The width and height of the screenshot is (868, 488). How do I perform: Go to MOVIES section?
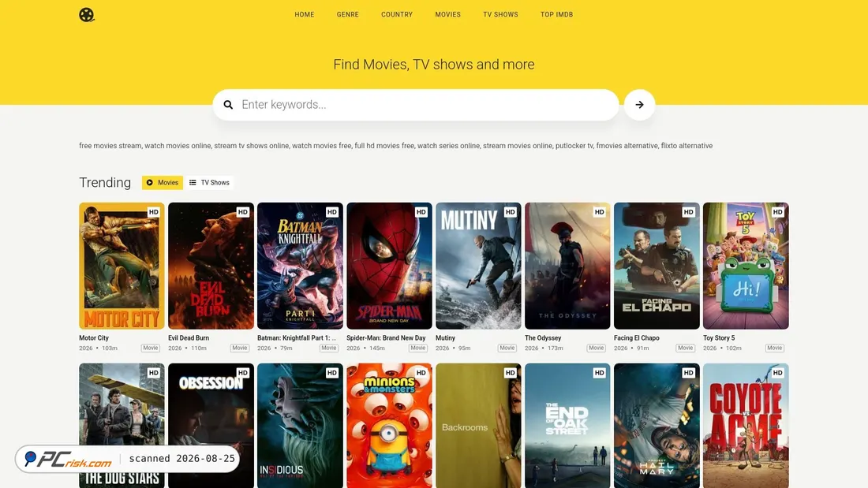(448, 14)
